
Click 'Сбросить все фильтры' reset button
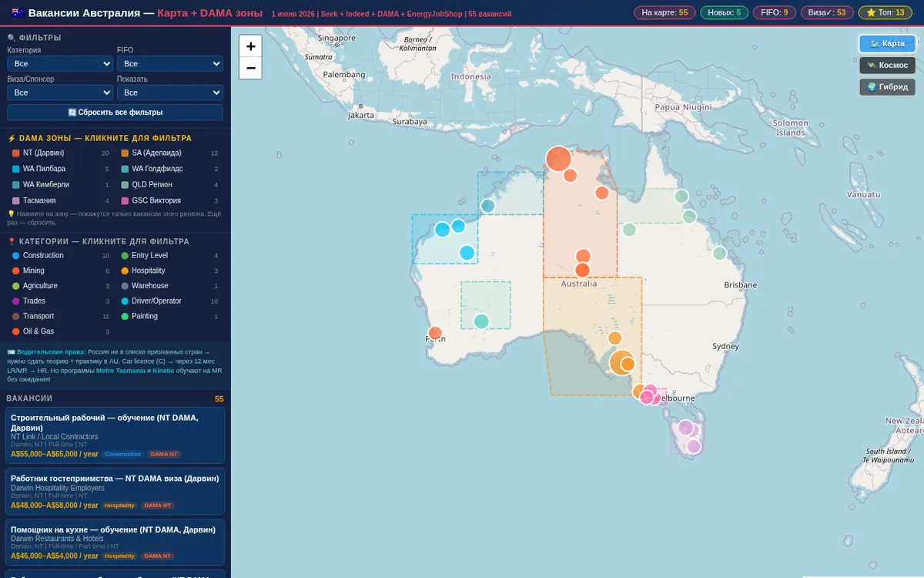pos(115,113)
